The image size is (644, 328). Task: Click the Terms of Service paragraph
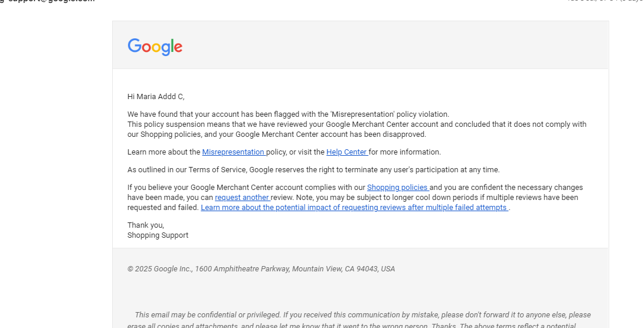[313, 170]
